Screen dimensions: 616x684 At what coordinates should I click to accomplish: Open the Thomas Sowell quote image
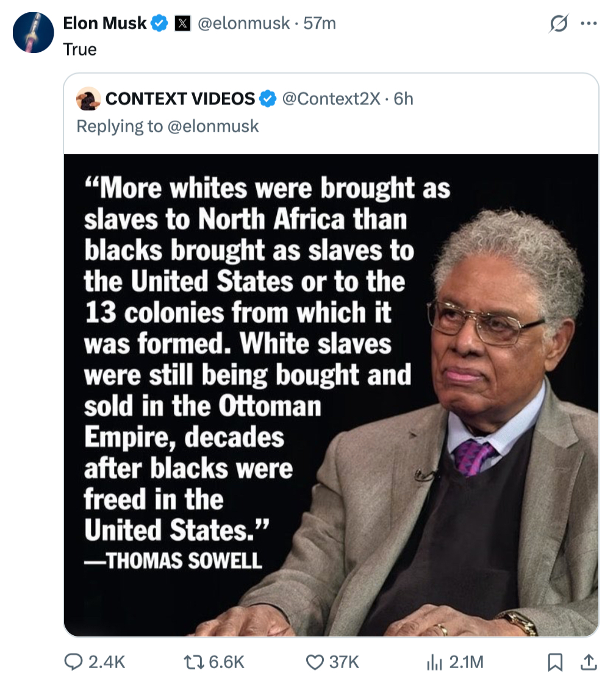click(x=332, y=395)
